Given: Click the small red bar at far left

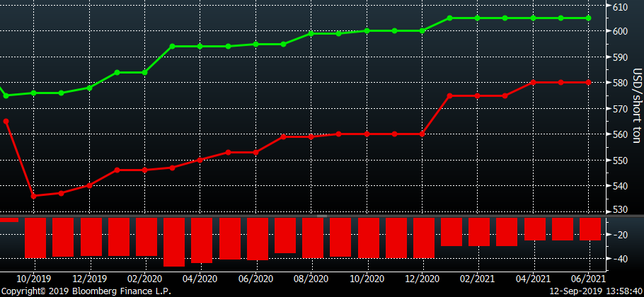Looking at the screenshot, I should [x=8, y=219].
